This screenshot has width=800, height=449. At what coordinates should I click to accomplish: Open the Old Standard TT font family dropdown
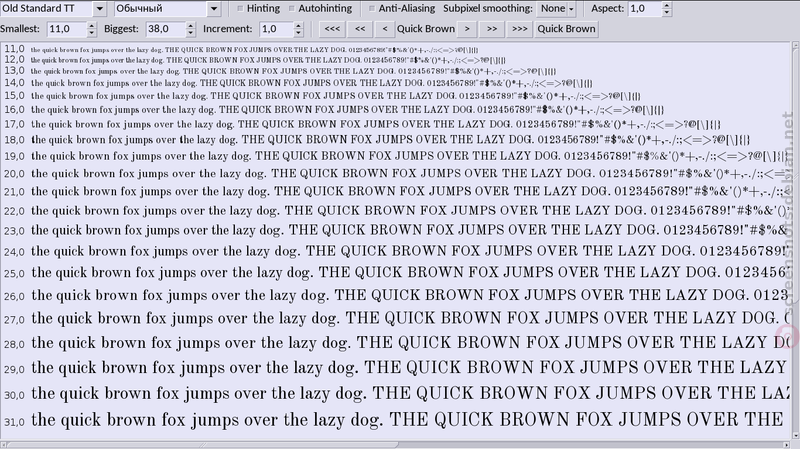click(99, 9)
